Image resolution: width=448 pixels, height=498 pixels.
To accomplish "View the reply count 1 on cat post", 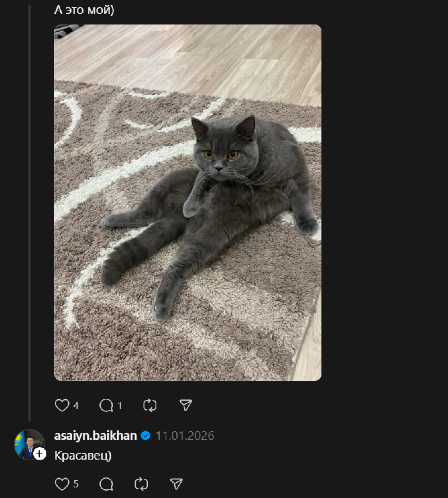I will click(x=120, y=406).
